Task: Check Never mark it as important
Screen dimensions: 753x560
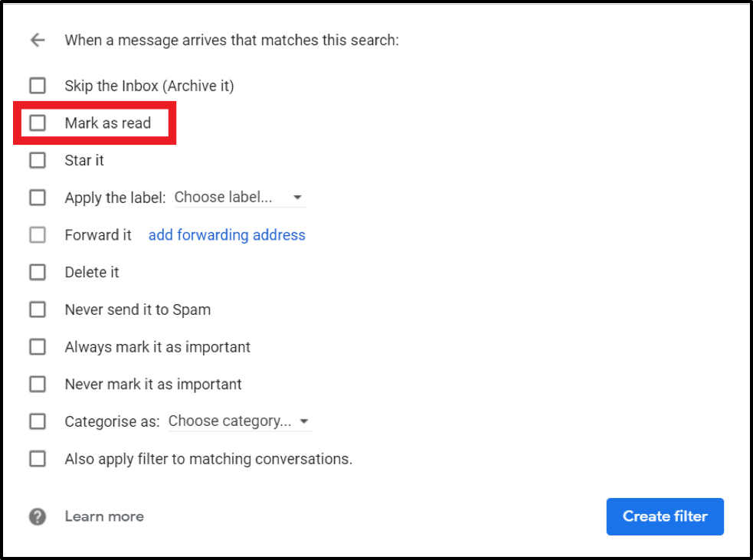Action: point(38,384)
